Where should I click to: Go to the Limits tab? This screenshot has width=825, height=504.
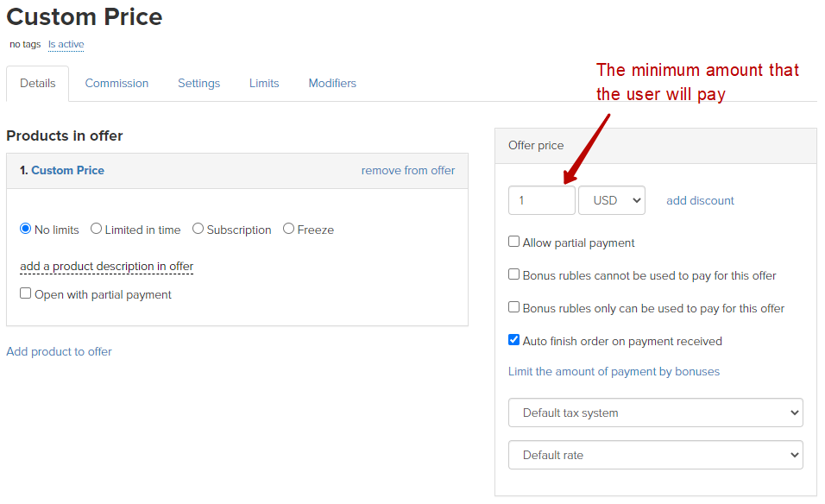264,84
